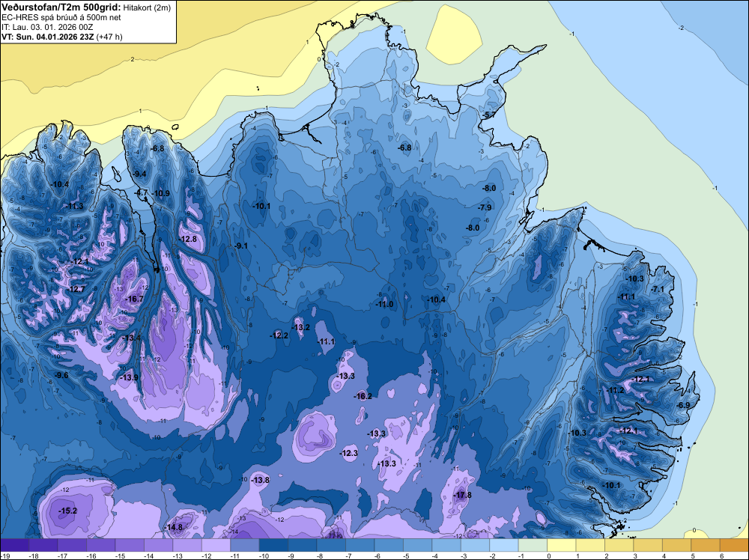The width and height of the screenshot is (749, 560).
Task: Select the -9.4 temperature label
Action: (x=139, y=174)
